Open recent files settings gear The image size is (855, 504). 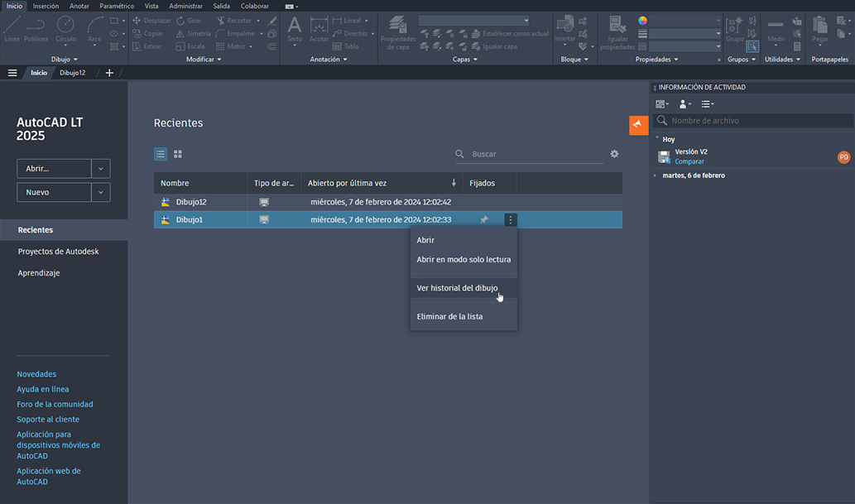coord(614,155)
